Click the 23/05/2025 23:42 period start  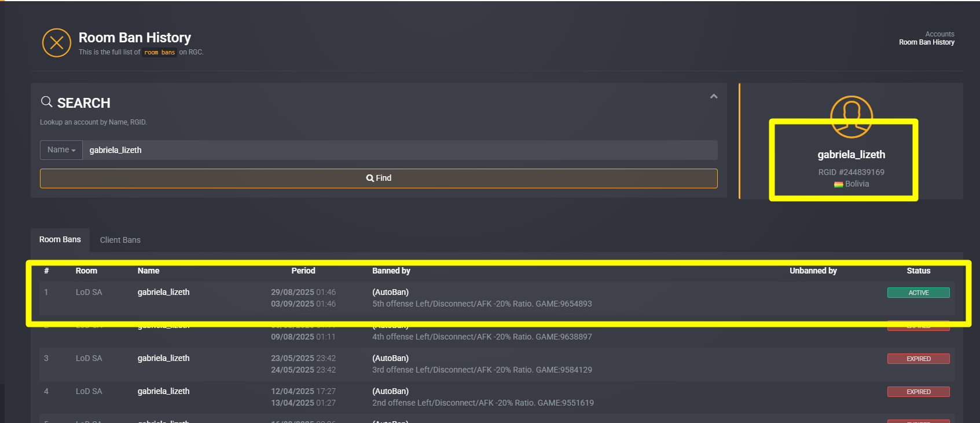pyautogui.click(x=303, y=358)
